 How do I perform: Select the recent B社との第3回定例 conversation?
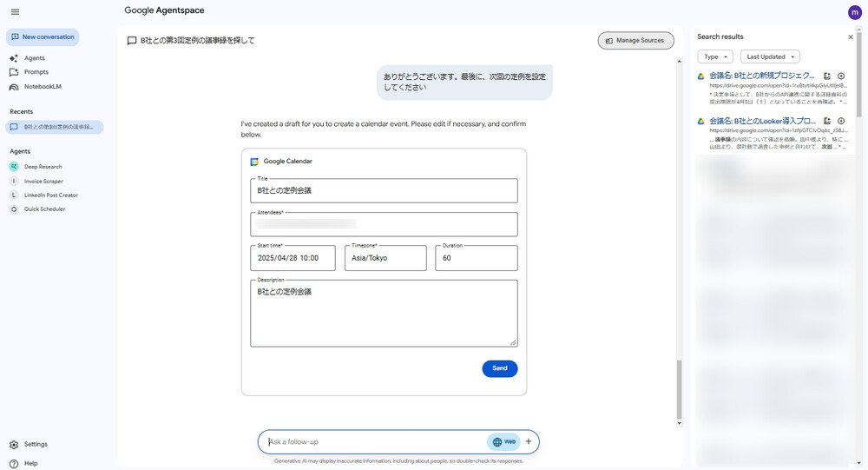click(54, 127)
